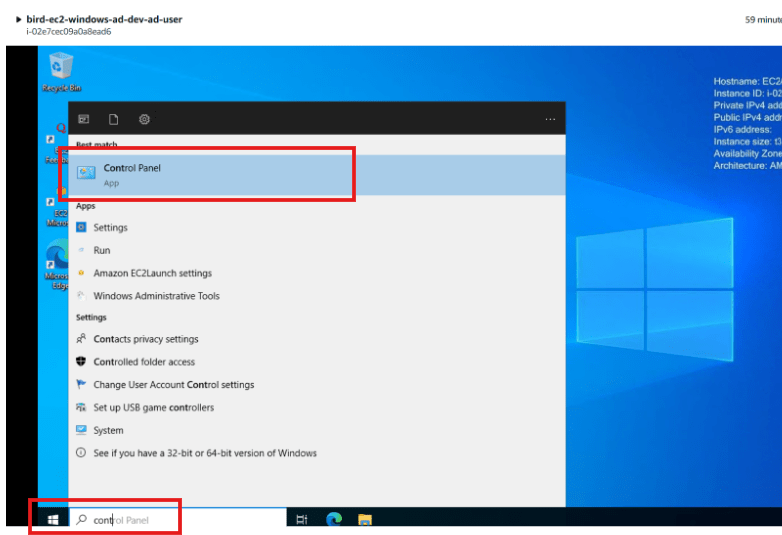Open the three-dots more options menu

550,119
